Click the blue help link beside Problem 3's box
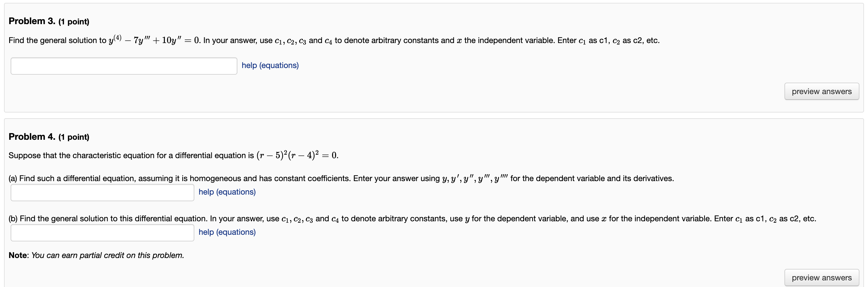 [x=270, y=65]
